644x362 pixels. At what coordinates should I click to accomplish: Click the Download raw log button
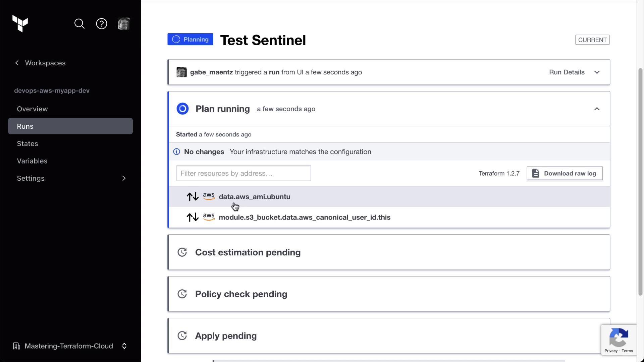pos(565,173)
